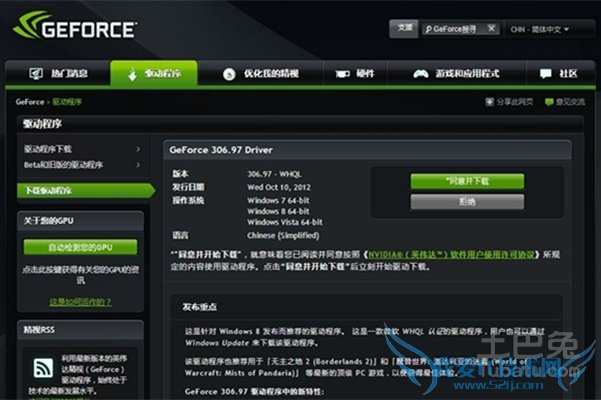Select the highlighted 下载驱动程序 sidebar item
The height and width of the screenshot is (400, 601).
click(86, 190)
